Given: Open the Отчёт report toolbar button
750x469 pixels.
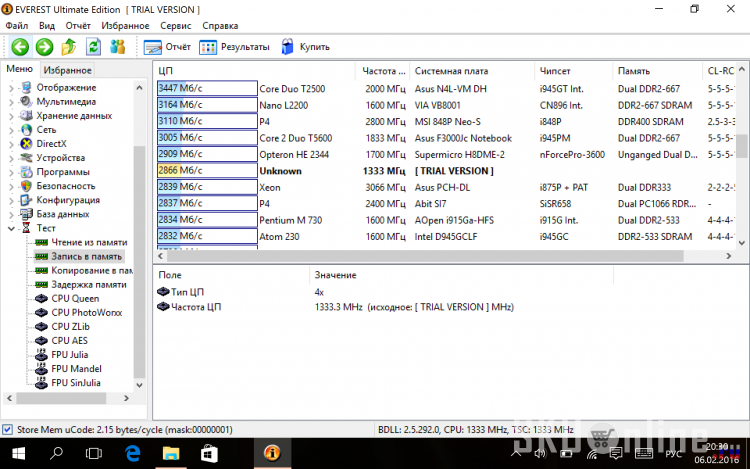Looking at the screenshot, I should click(x=167, y=47).
